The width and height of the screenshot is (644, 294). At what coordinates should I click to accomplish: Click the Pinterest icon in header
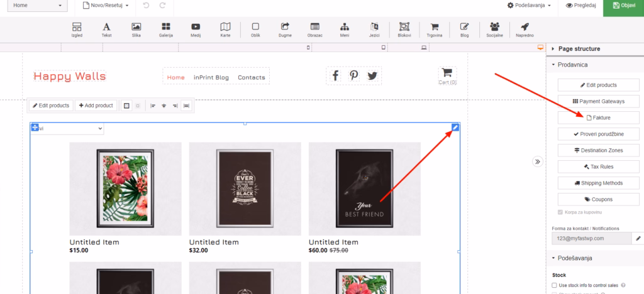coord(353,75)
